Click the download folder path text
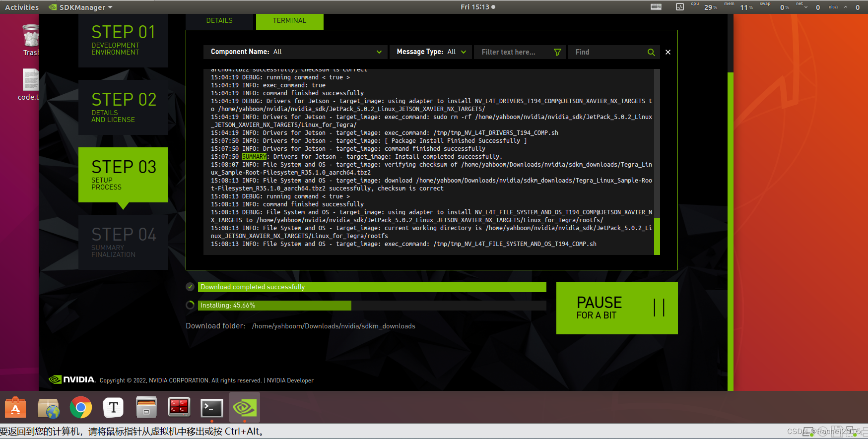Screen dimensions: 868x439 [x=334, y=326]
